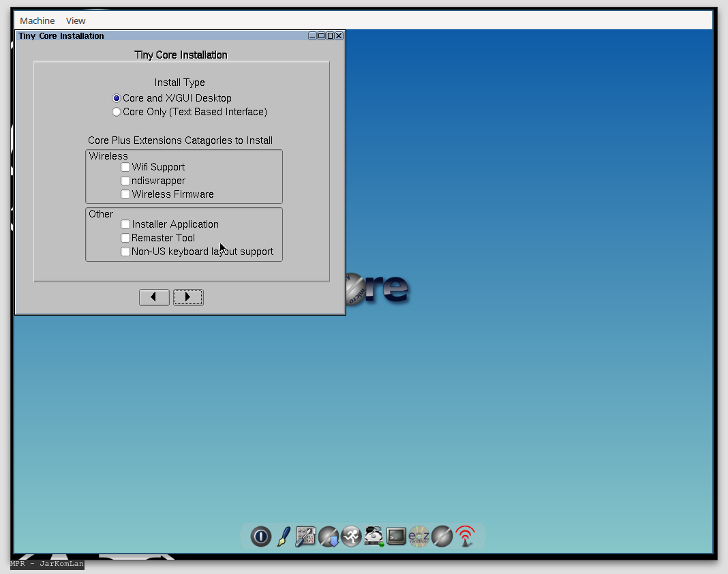Enable the Wifi Support checkbox
This screenshot has height=574, width=728.
[x=125, y=167]
